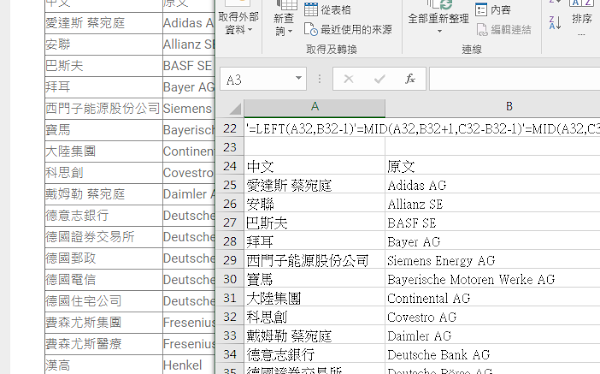Click 德國郵政 in background table

(x=70, y=258)
